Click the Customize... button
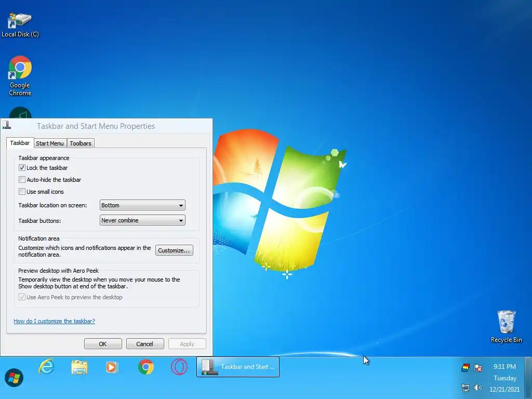532x399 pixels. coord(174,250)
